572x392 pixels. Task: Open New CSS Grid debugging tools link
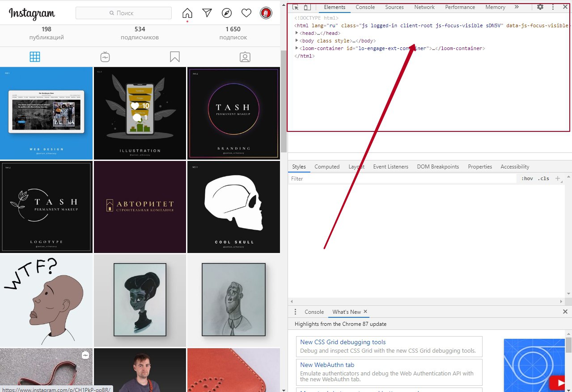coord(343,342)
